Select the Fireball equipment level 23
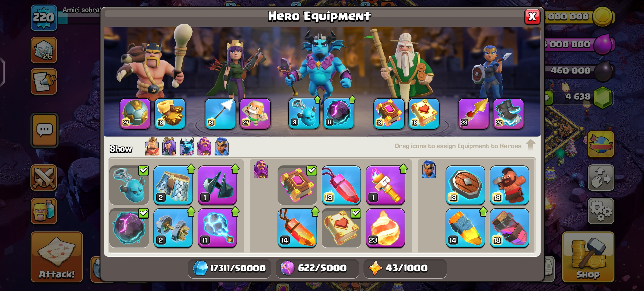 [x=385, y=228]
